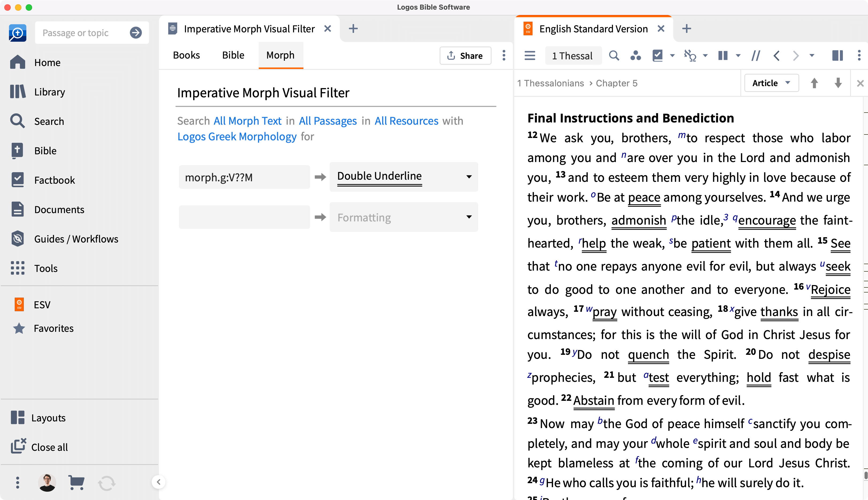Click the morph.g:V??M query field

[244, 177]
